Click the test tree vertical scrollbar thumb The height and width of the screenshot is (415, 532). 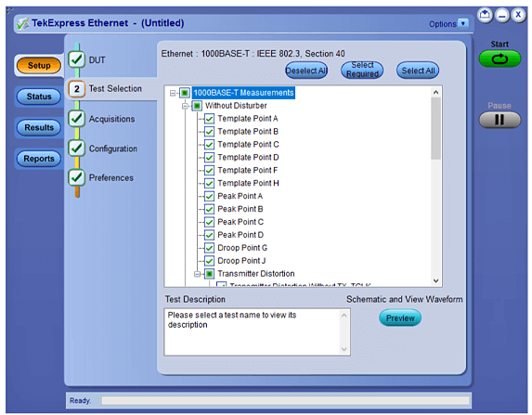pos(436,129)
